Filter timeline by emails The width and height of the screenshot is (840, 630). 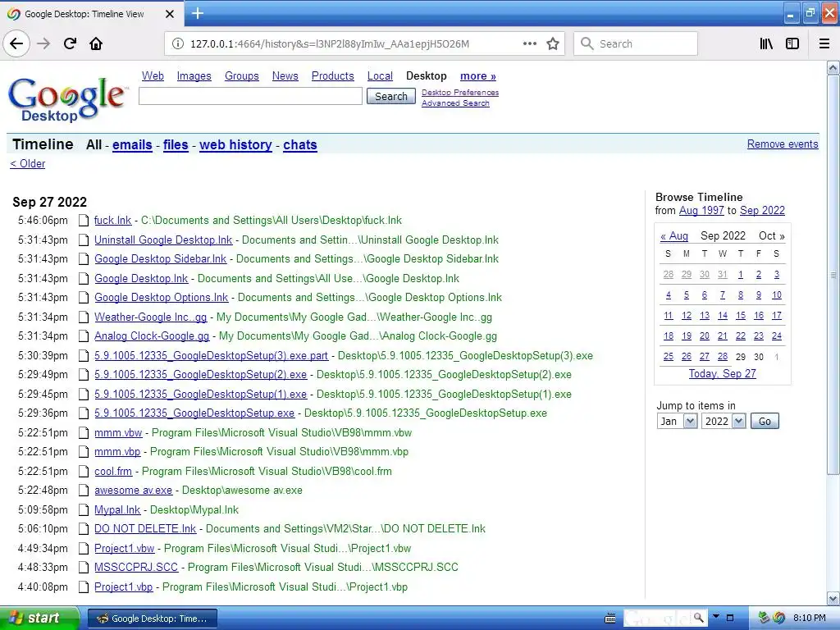[132, 144]
